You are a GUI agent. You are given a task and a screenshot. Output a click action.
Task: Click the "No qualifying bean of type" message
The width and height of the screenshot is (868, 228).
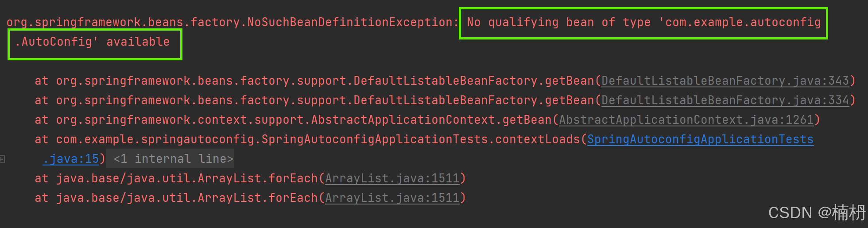pyautogui.click(x=559, y=22)
